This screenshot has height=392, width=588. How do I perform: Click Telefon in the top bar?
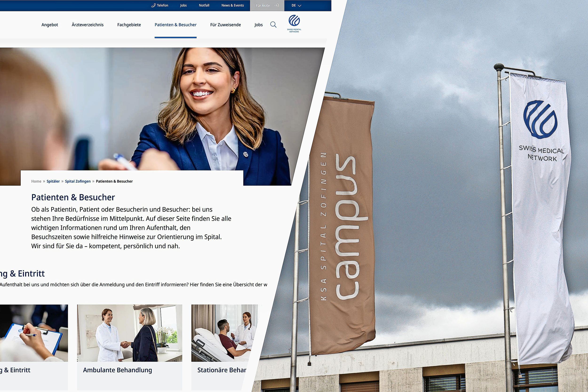tap(163, 5)
